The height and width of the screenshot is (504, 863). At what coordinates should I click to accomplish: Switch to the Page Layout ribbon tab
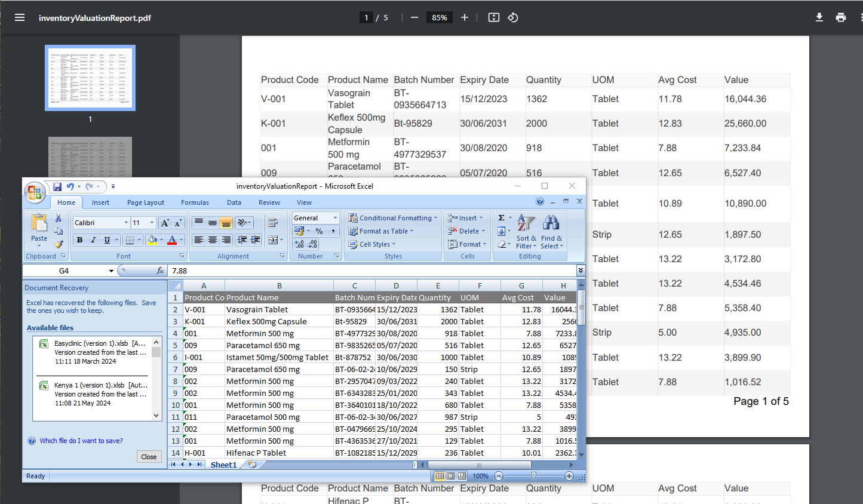(145, 202)
